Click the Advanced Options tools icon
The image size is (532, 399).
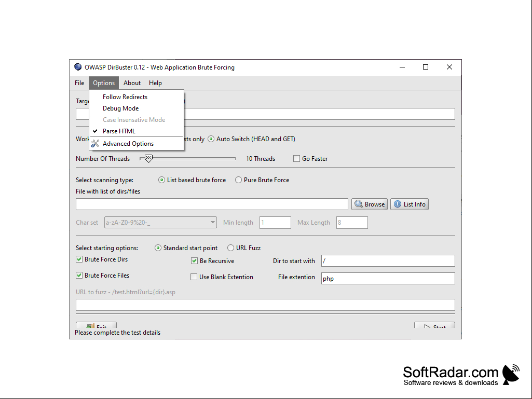tap(96, 144)
